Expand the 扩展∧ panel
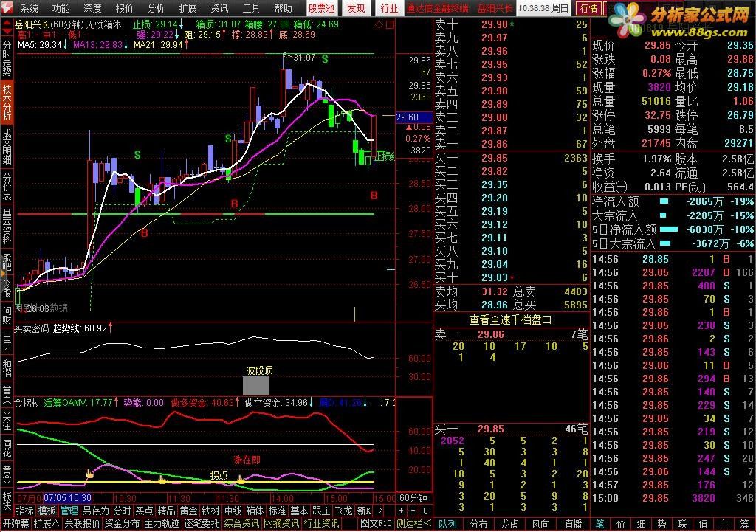Viewport: 756px width, 532px height. [x=47, y=523]
